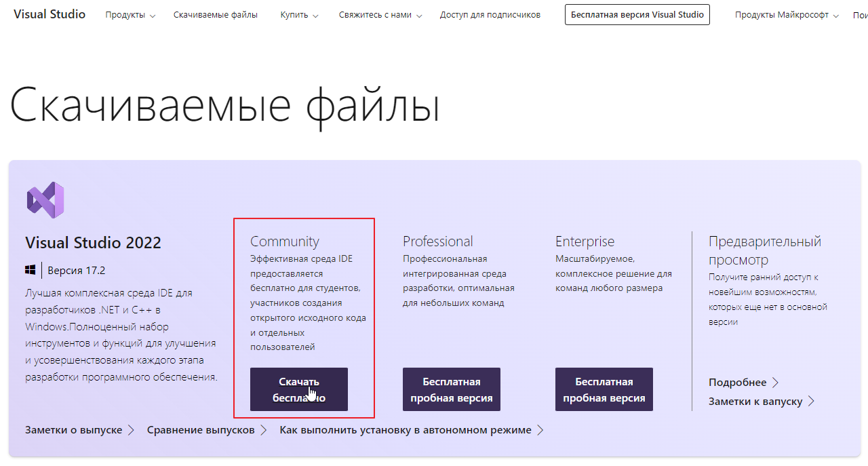Click the Предварительный просмотр heading
This screenshot has width=868, height=466.
tap(764, 250)
